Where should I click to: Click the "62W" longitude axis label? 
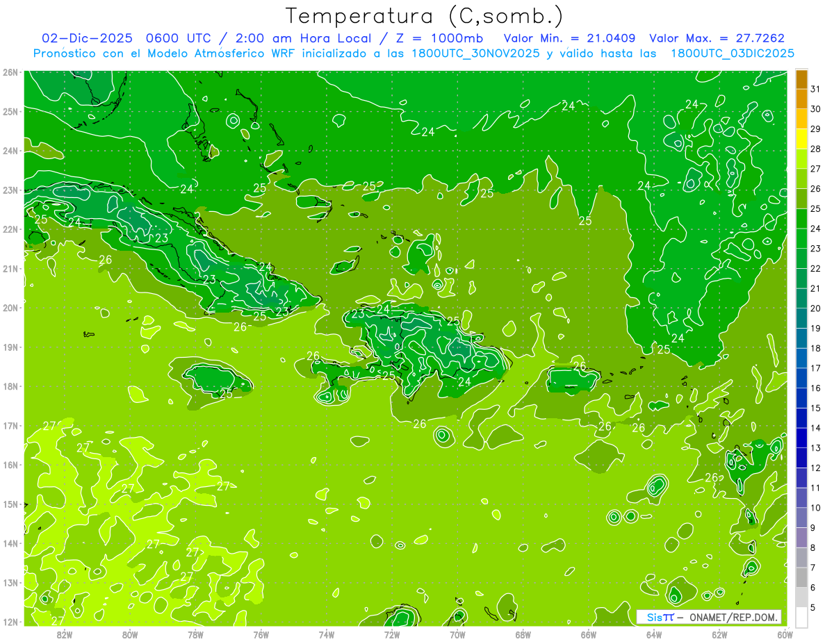tap(719, 634)
